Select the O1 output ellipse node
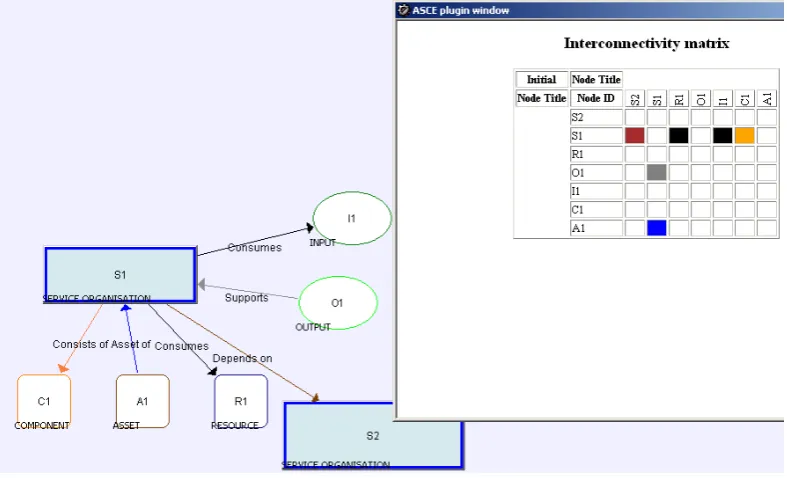Image resolution: width=787 pixels, height=478 pixels. (338, 303)
